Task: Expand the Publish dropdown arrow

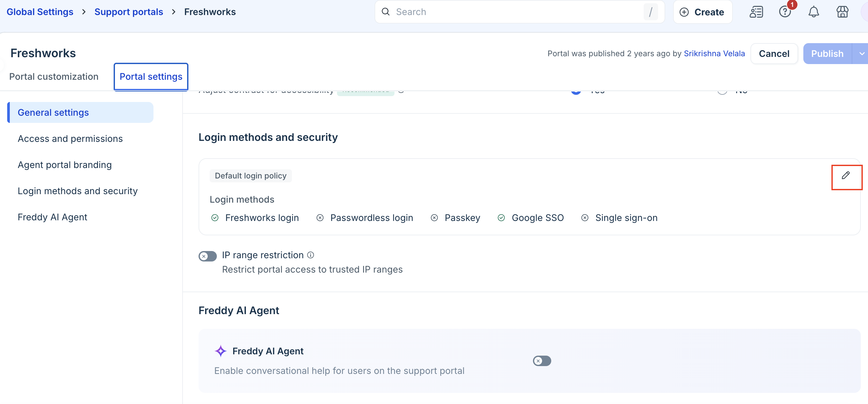Action: (861, 54)
